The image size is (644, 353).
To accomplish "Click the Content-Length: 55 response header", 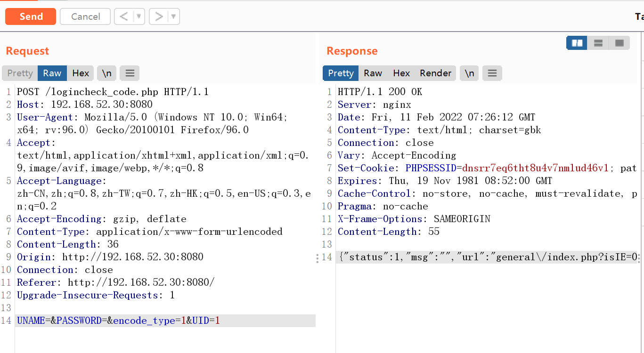I will [389, 232].
